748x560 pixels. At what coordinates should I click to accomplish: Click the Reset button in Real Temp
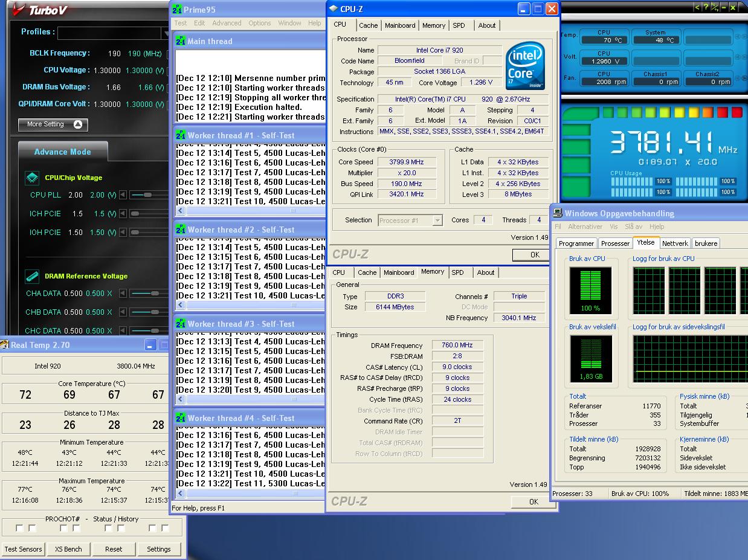tap(114, 549)
